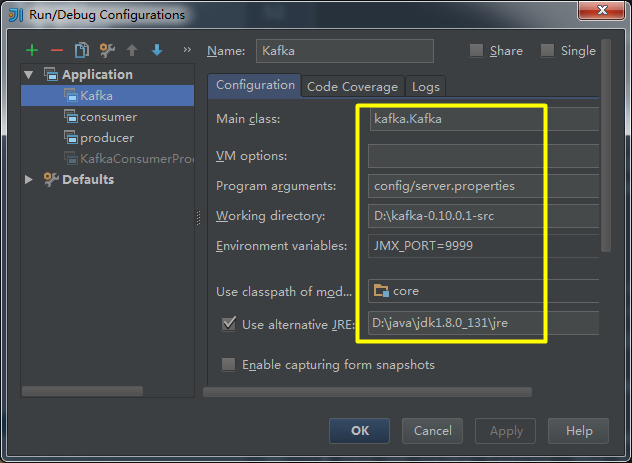Edit the Main class field

484,119
